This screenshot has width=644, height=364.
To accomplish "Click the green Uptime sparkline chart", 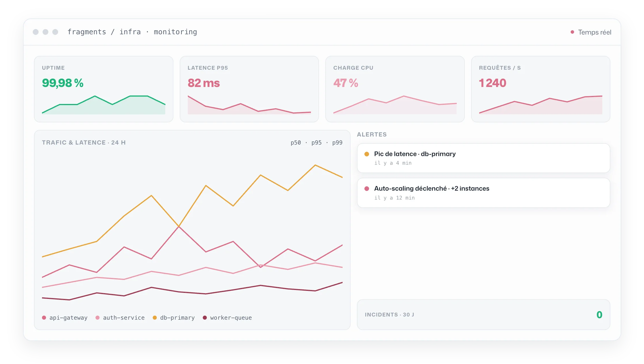I will point(104,105).
